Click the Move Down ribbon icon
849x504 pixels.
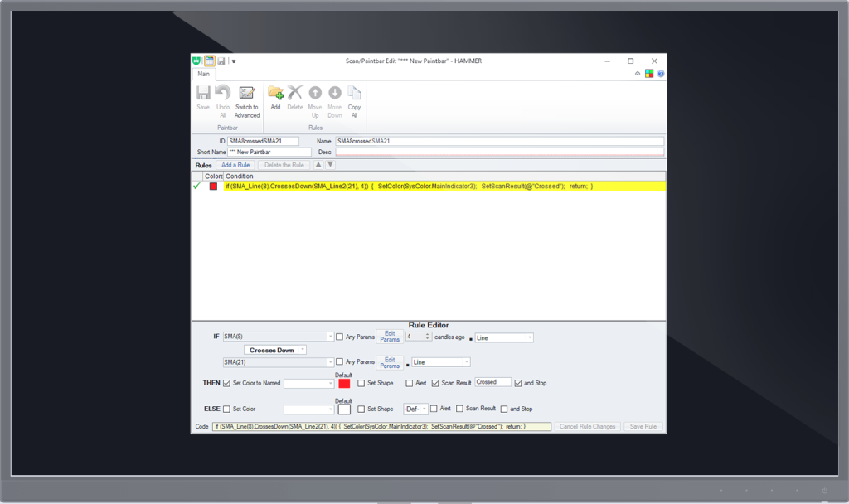point(335,93)
